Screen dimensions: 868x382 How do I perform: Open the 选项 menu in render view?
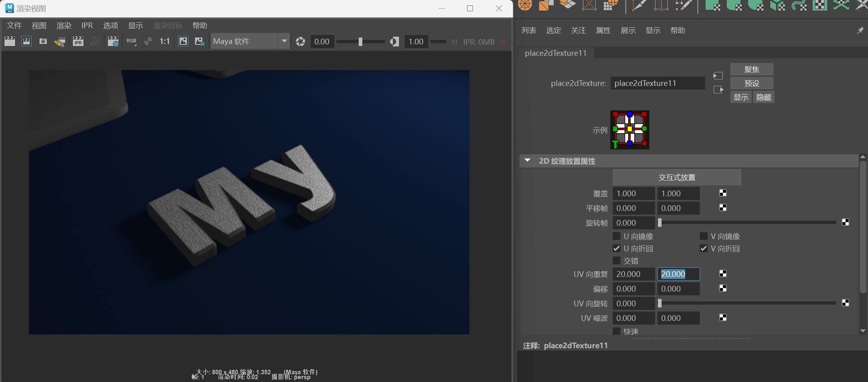point(111,26)
